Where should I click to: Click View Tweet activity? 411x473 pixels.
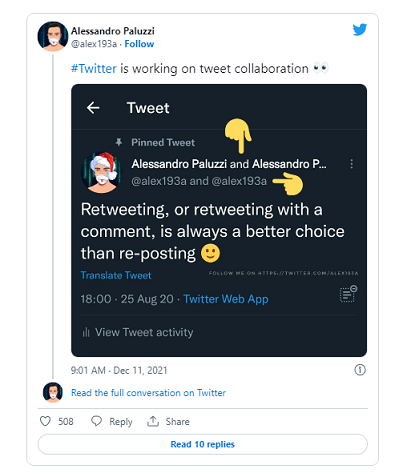click(144, 332)
